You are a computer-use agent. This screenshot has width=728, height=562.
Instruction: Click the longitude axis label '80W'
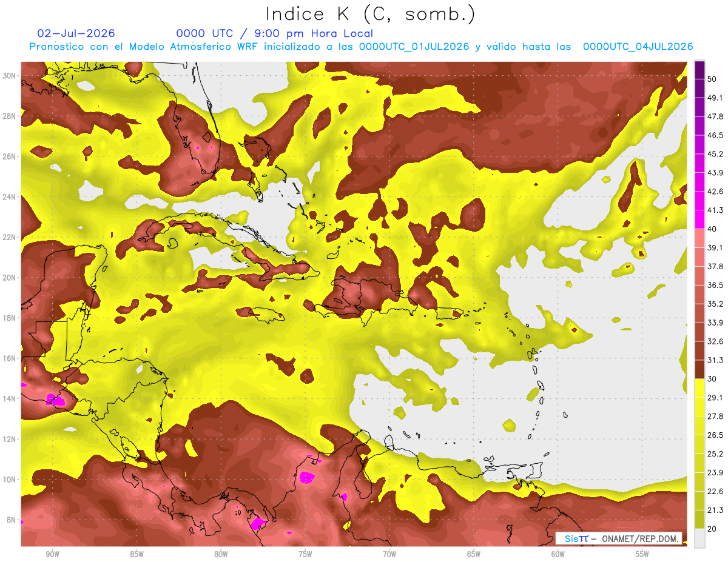click(x=221, y=555)
